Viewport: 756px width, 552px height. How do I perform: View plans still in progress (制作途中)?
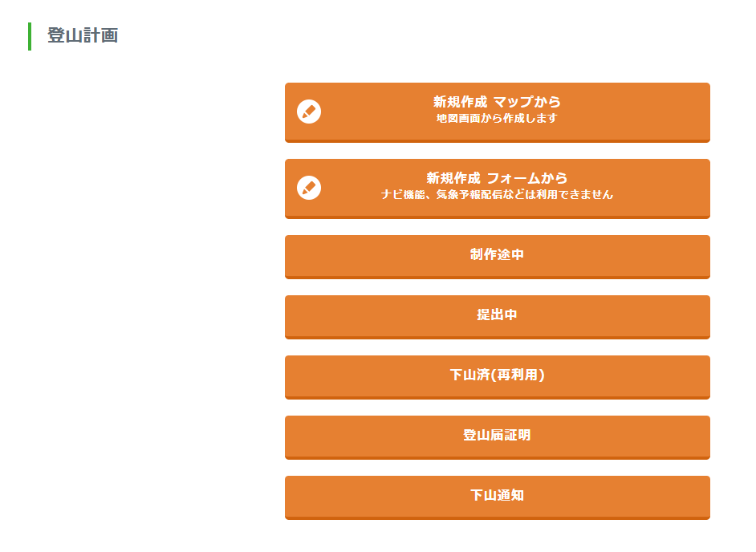[497, 255]
